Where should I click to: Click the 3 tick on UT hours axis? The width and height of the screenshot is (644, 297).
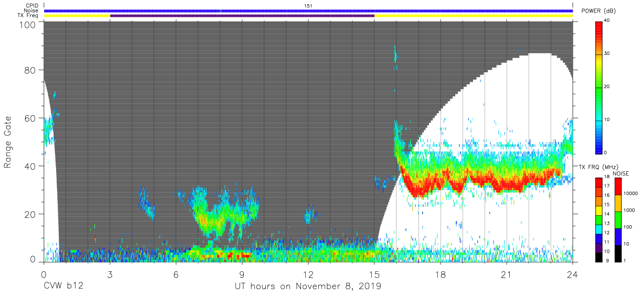pos(110,274)
